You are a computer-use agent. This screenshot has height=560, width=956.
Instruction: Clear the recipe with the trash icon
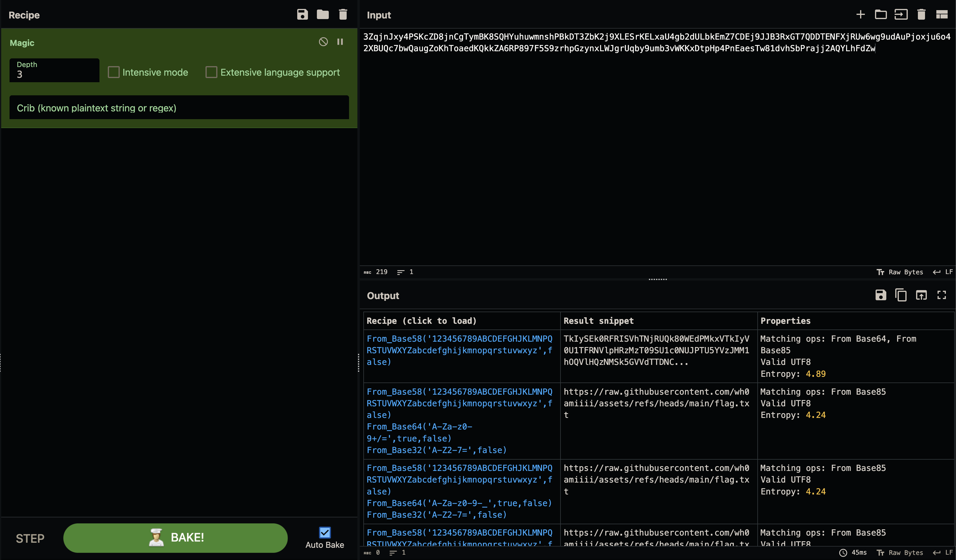(343, 15)
